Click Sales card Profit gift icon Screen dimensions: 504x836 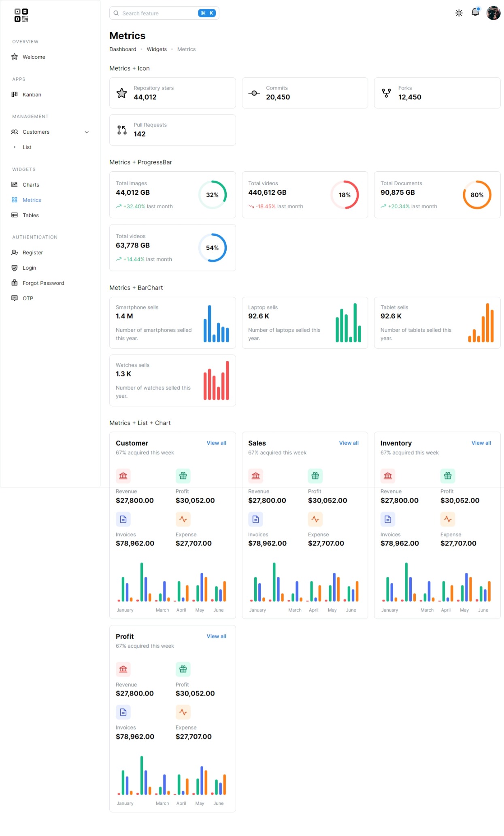[x=315, y=476]
